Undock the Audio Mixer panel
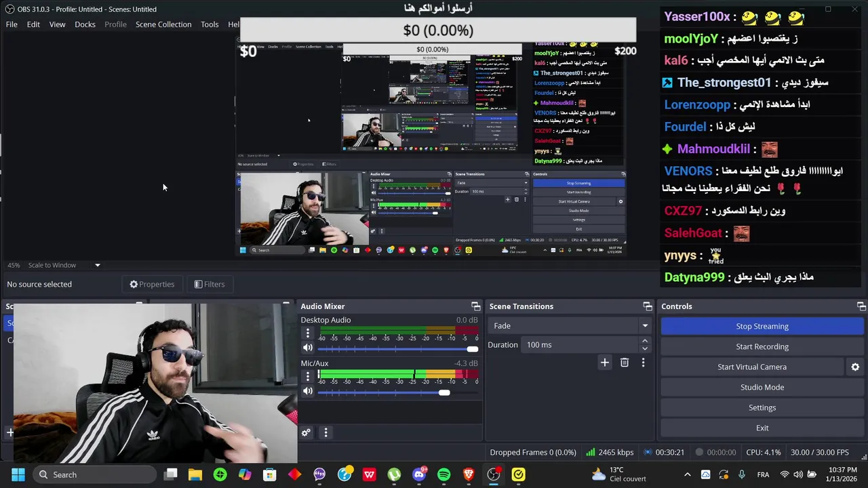 tap(475, 306)
